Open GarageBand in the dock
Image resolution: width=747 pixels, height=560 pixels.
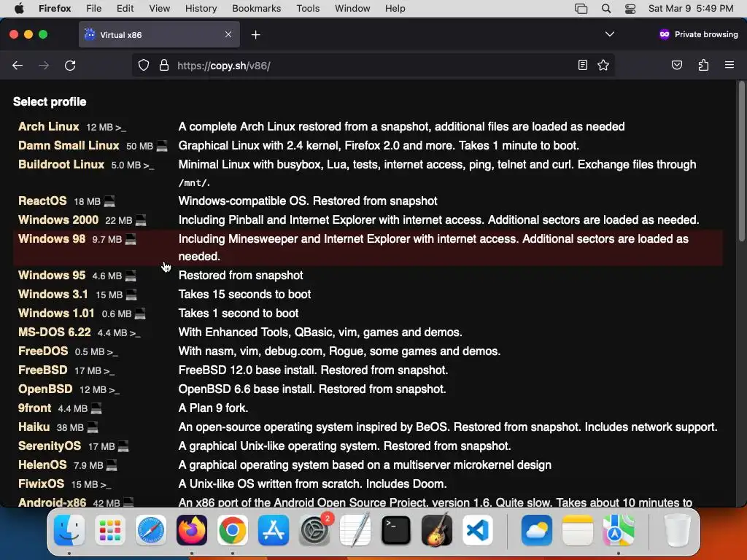pos(437,530)
